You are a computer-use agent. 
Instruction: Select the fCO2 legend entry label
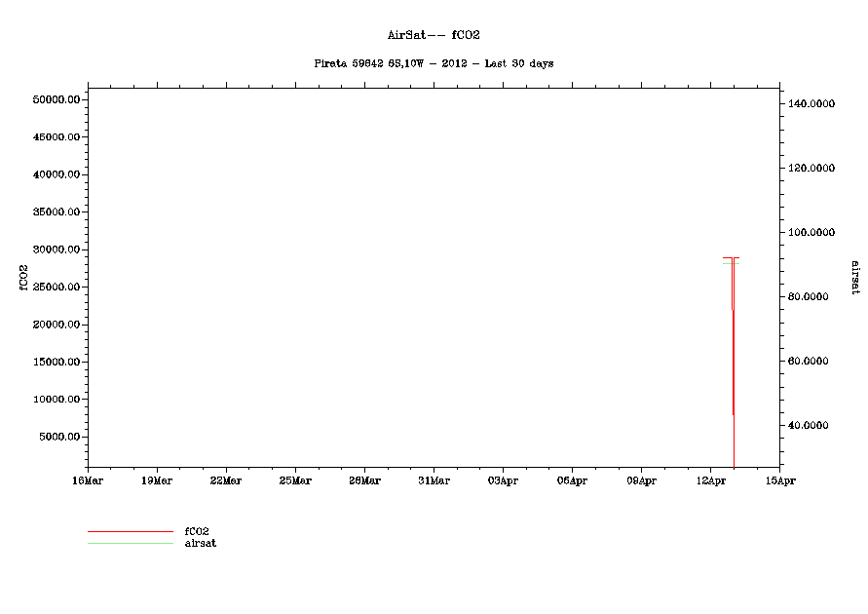coord(197,531)
